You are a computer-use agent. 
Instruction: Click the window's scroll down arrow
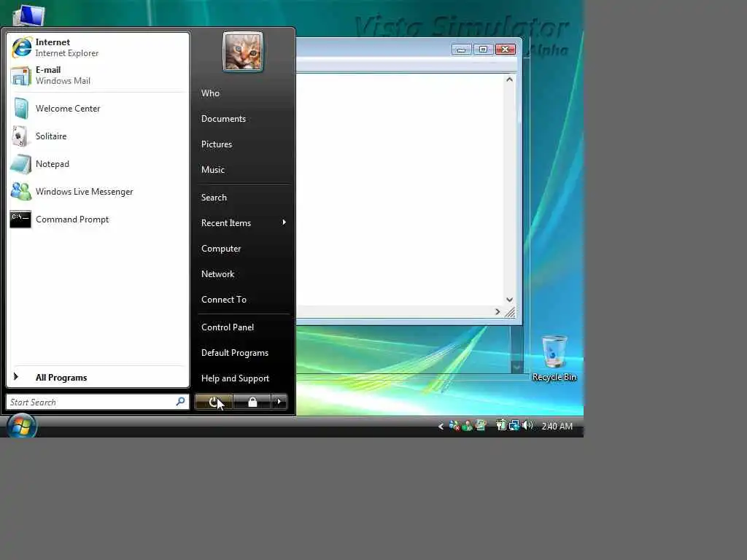(509, 300)
